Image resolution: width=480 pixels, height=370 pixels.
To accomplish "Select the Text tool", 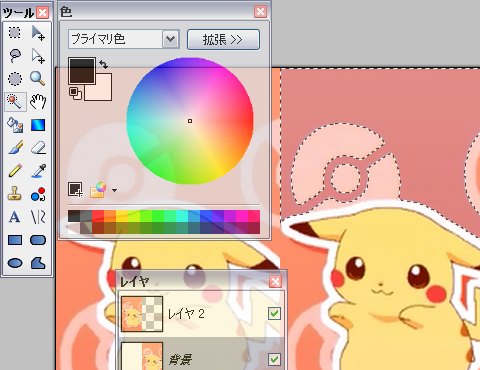I will (x=15, y=217).
